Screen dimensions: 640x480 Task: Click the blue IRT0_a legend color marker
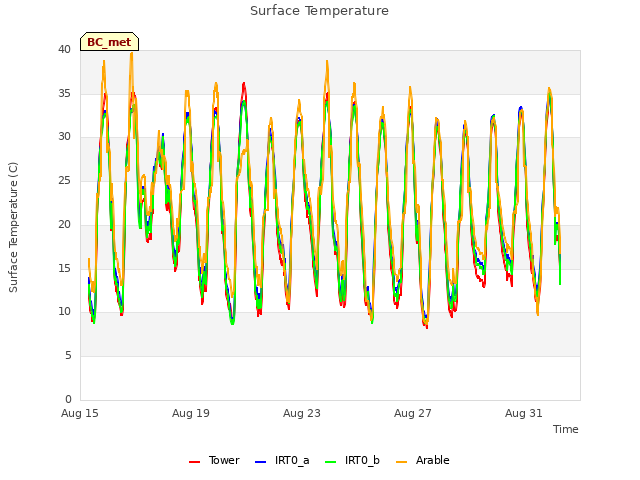[260, 462]
